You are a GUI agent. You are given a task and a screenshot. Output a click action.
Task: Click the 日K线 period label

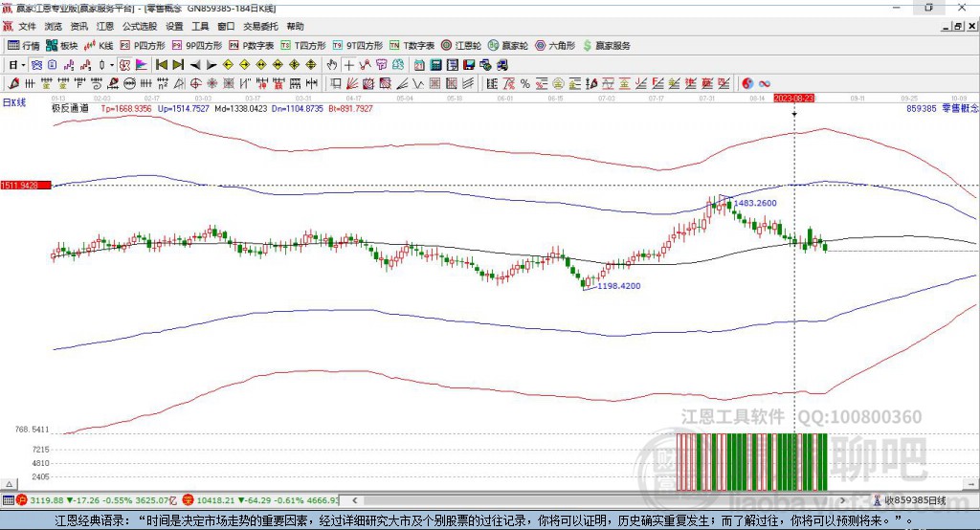click(14, 103)
